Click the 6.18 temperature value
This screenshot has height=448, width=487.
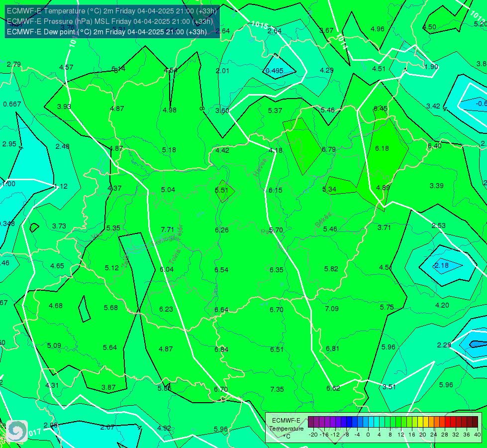[x=382, y=149]
